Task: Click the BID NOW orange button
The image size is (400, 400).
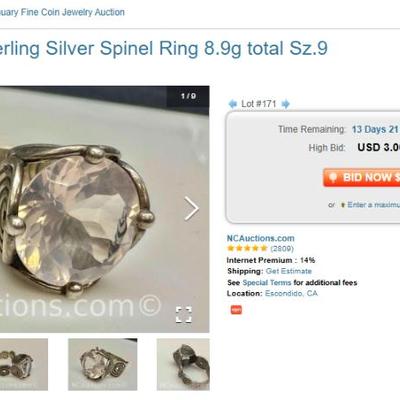Action: (x=361, y=177)
